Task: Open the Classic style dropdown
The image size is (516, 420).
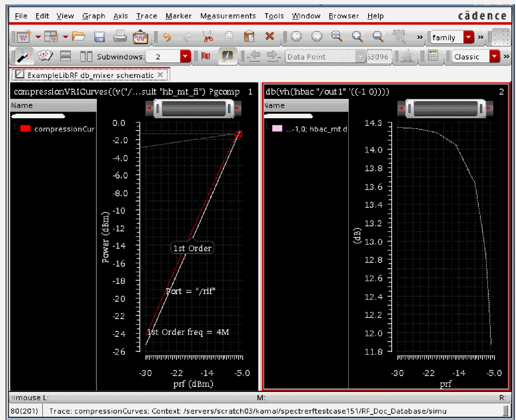Action: pyautogui.click(x=494, y=57)
